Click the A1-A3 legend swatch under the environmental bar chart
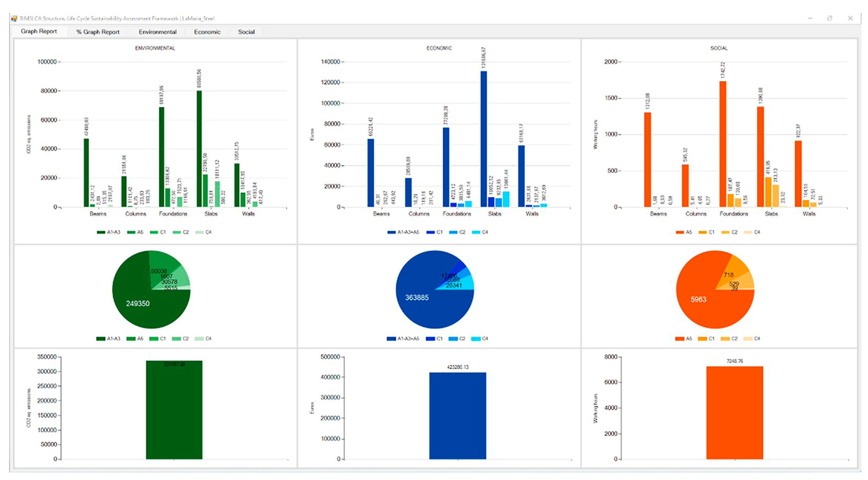Screen dimensions: 868x480 click(101, 232)
